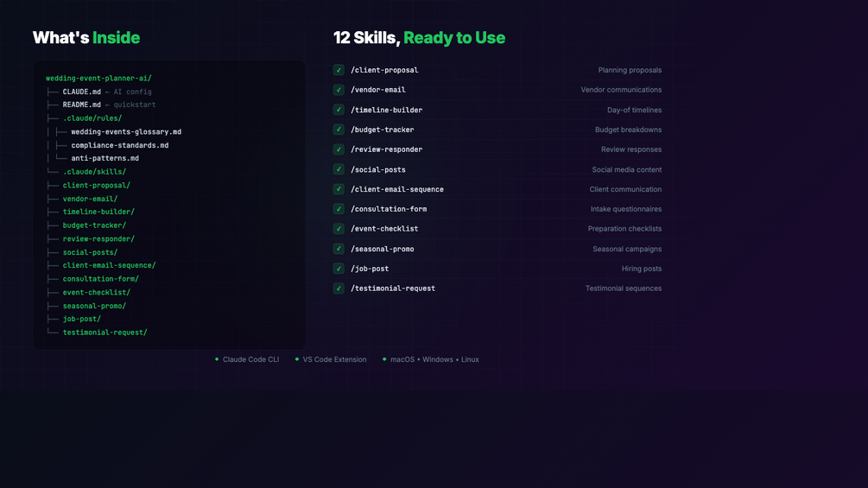
Task: Toggle the /review-responder checkmark
Action: coord(339,149)
